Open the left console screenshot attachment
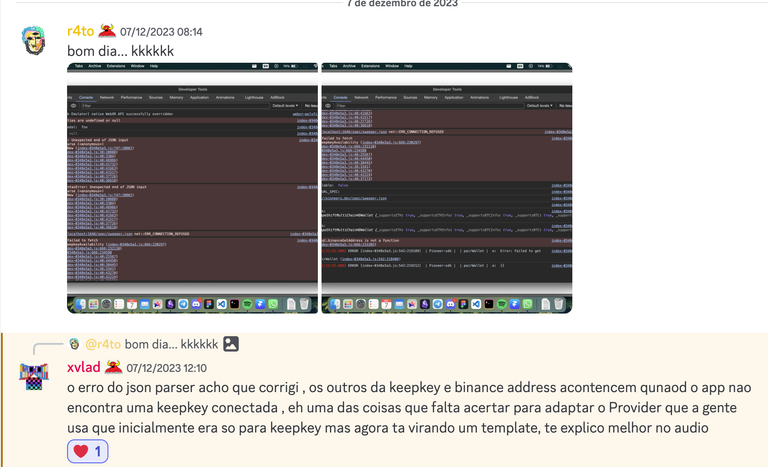The image size is (768, 470). tap(192, 188)
